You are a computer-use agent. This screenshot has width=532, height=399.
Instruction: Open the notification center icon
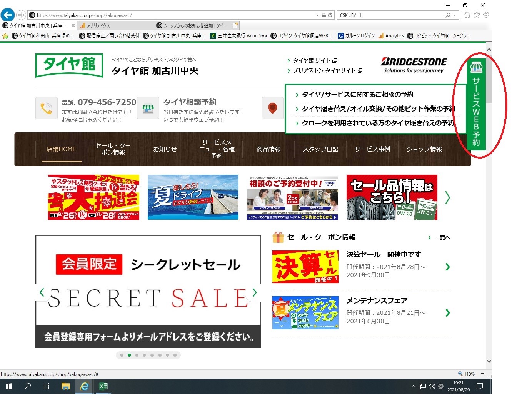(x=480, y=386)
